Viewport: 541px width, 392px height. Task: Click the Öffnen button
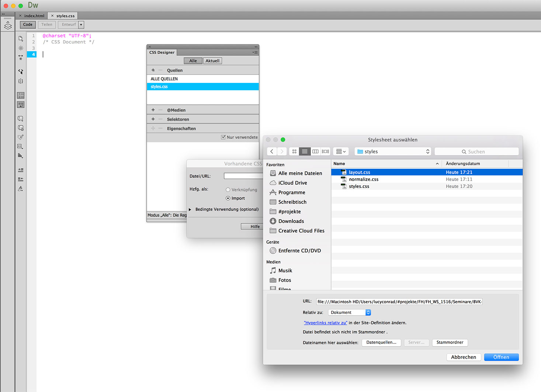pyautogui.click(x=501, y=357)
